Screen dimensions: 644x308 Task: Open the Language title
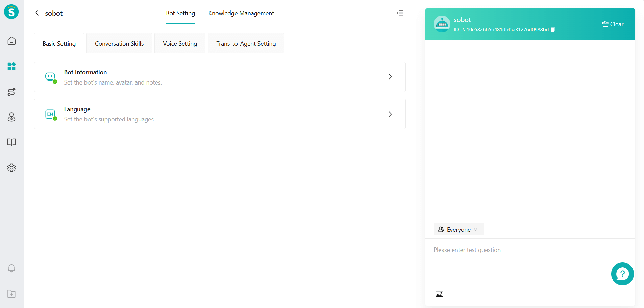[77, 109]
